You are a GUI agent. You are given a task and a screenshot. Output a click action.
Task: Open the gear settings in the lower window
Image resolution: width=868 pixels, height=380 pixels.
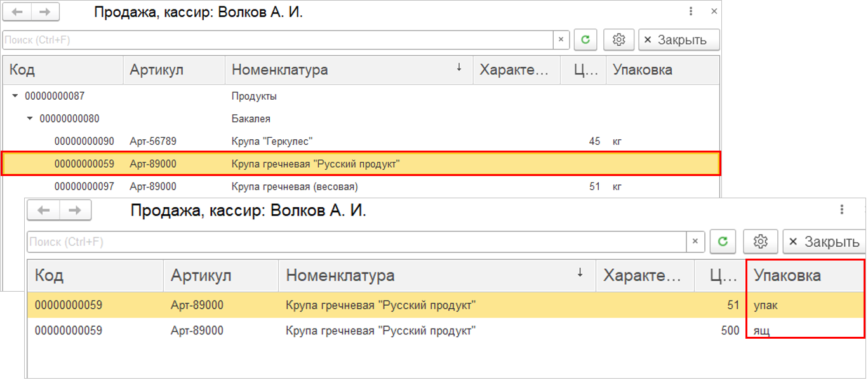tap(761, 242)
